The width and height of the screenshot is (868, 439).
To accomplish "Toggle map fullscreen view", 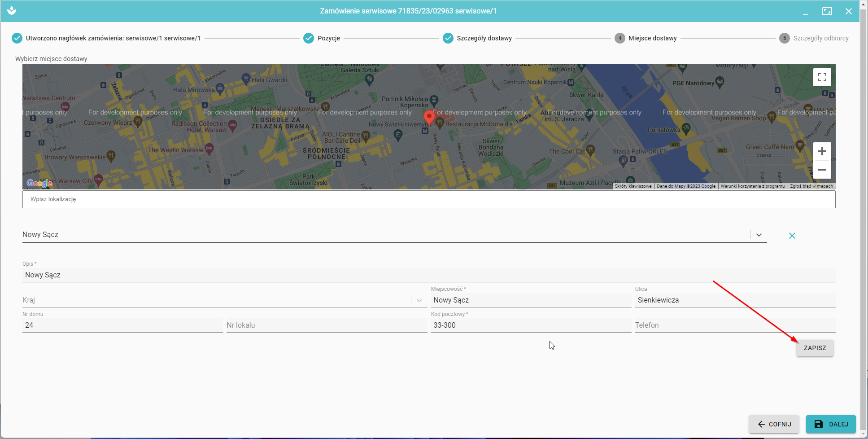I will (822, 77).
